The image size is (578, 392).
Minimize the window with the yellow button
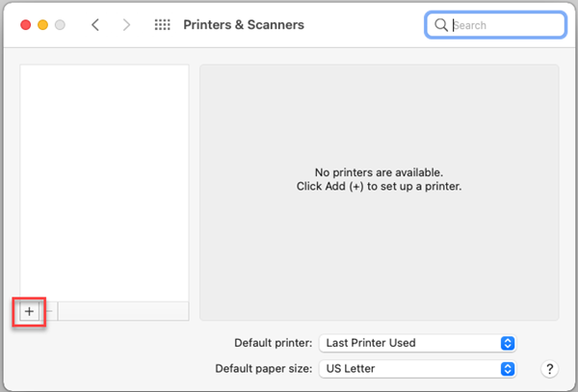pyautogui.click(x=42, y=25)
